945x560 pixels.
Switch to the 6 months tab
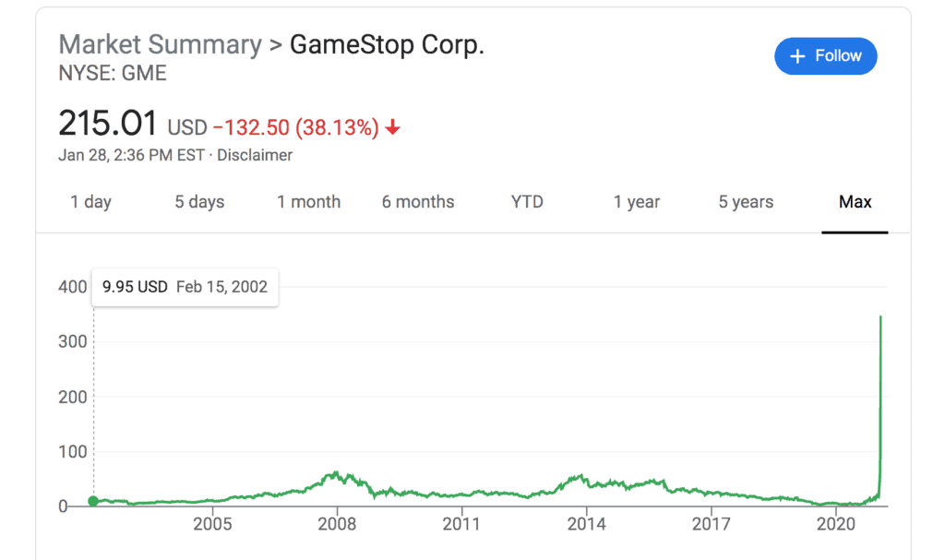(x=418, y=202)
